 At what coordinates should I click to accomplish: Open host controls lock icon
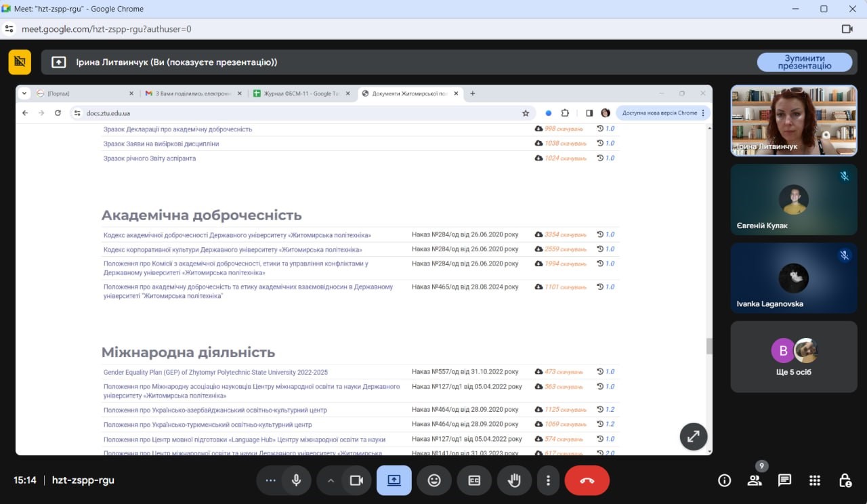tap(845, 480)
